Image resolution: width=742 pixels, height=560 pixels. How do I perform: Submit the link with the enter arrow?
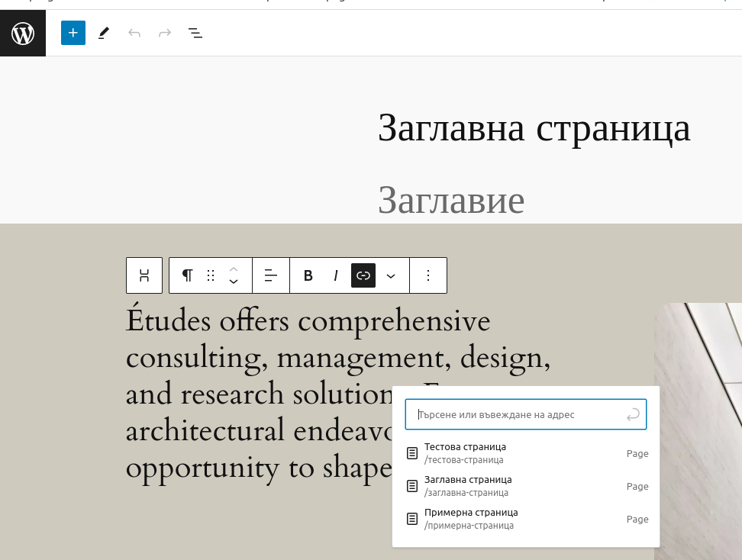click(633, 414)
